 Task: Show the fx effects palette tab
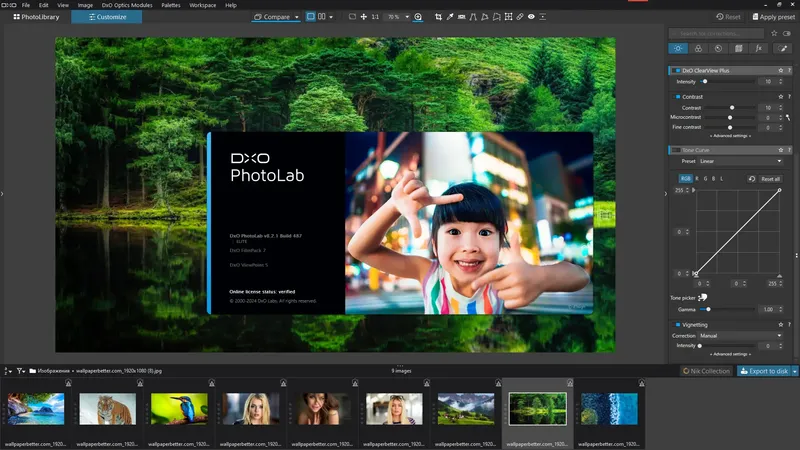tap(758, 48)
